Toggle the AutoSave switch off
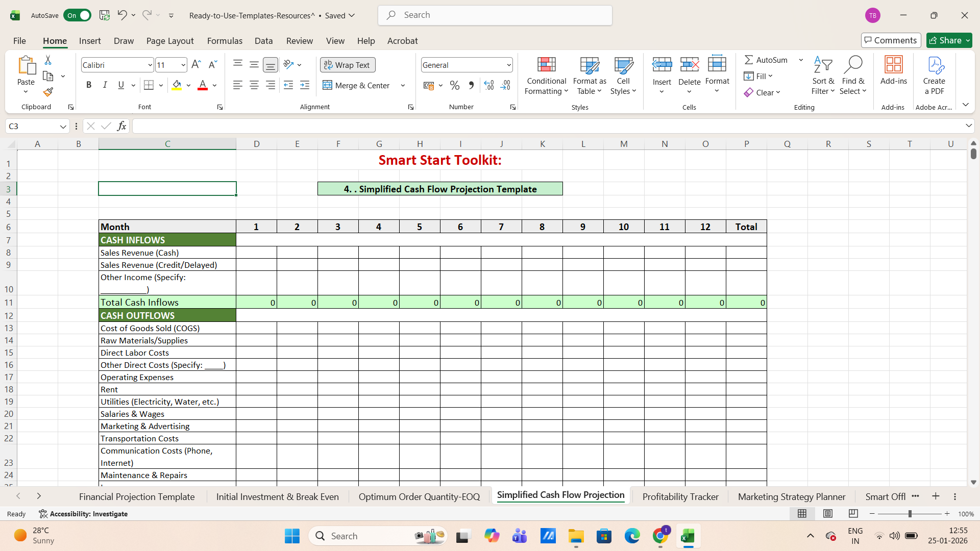980x551 pixels. point(77,15)
